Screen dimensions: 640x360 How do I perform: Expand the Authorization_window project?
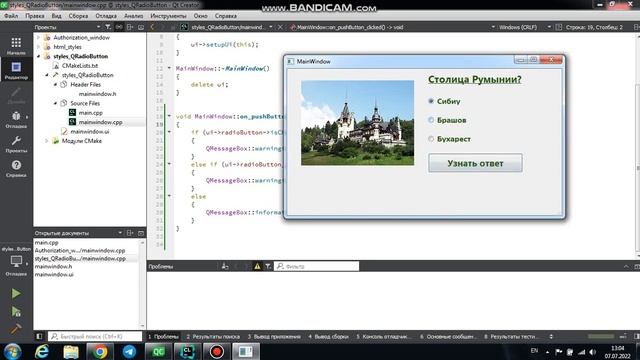[39, 37]
